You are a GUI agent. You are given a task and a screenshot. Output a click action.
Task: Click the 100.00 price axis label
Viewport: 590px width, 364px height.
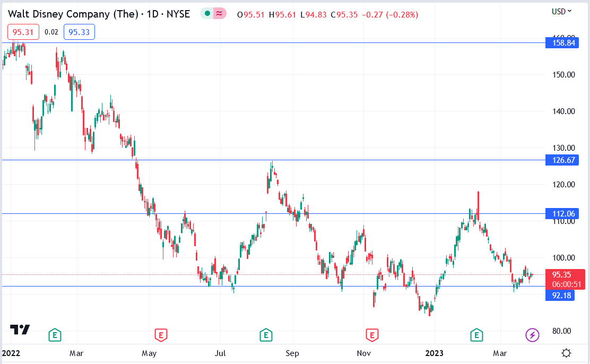563,257
